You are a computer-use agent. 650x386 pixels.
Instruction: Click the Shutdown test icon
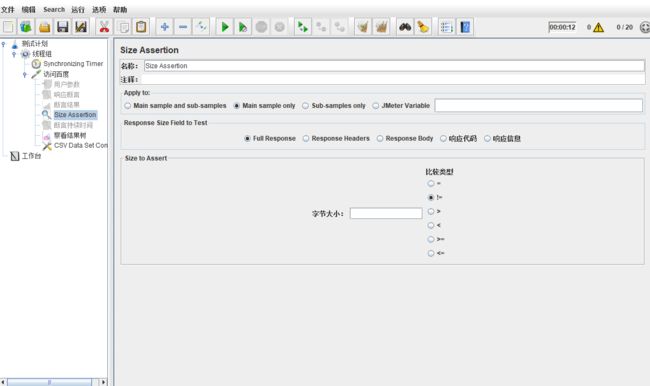pos(280,27)
